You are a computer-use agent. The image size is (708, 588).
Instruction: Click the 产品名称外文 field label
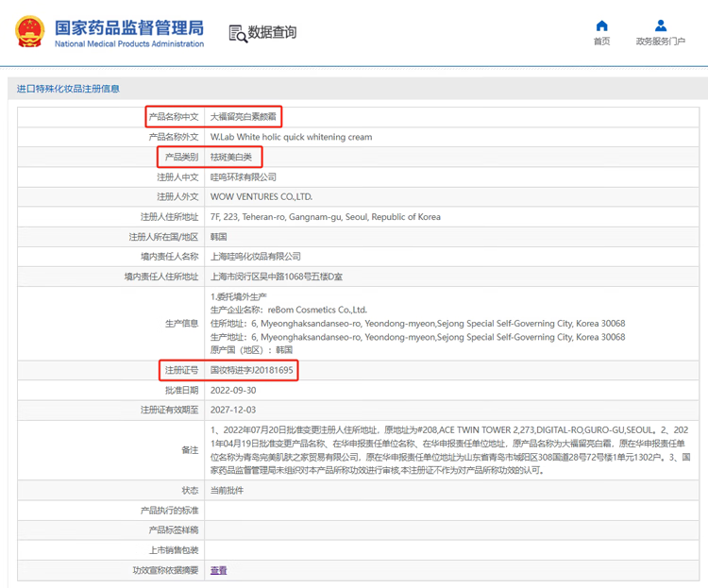tap(174, 137)
